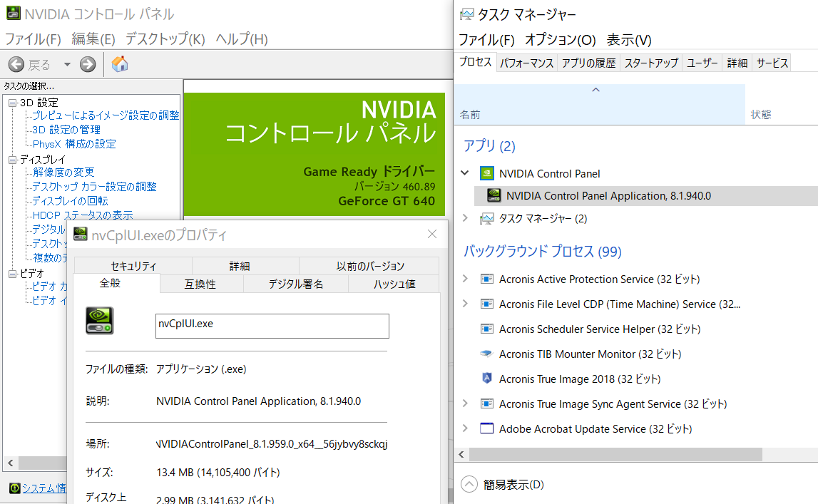
Task: Click the Home icon in NVIDIA Control Panel toolbar
Action: pyautogui.click(x=120, y=64)
